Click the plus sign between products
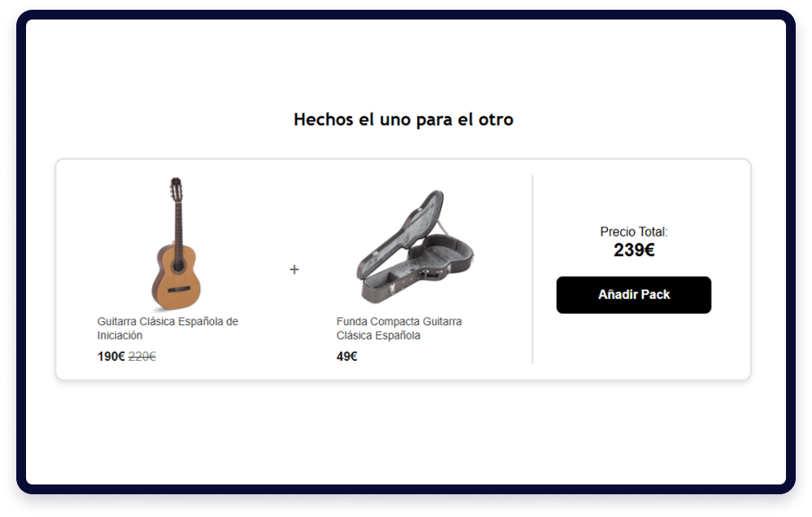The width and height of the screenshot is (812, 517). 295,269
